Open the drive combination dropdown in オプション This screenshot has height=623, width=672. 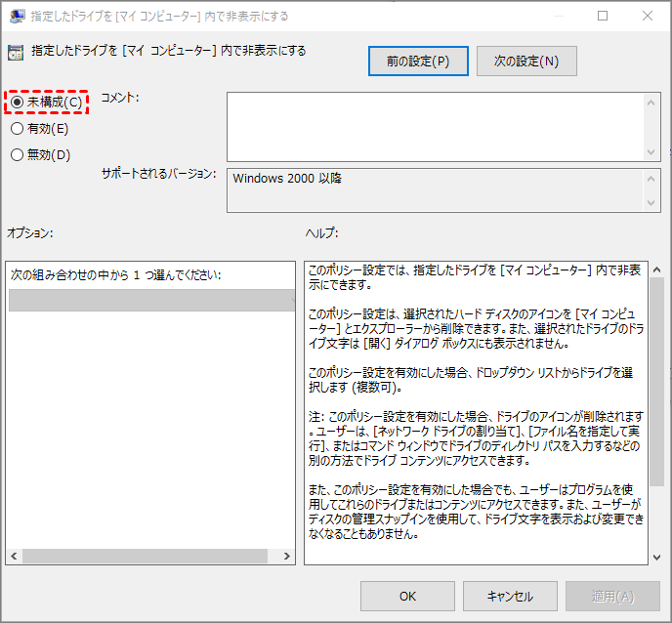click(x=150, y=301)
